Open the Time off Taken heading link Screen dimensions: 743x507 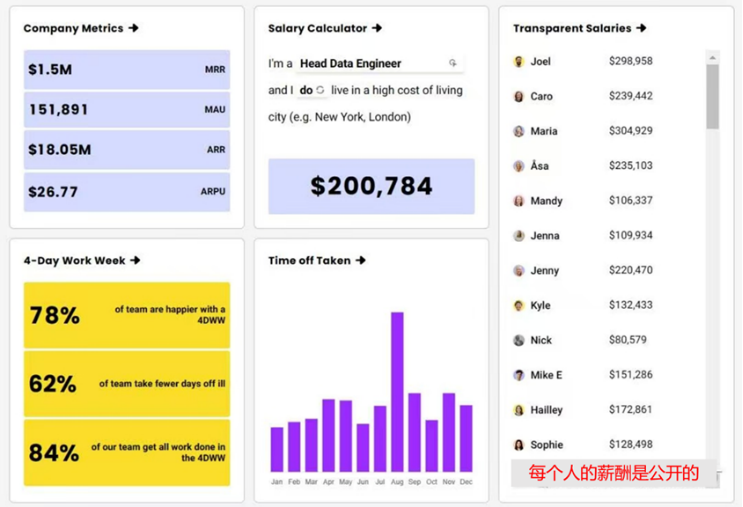click(317, 260)
